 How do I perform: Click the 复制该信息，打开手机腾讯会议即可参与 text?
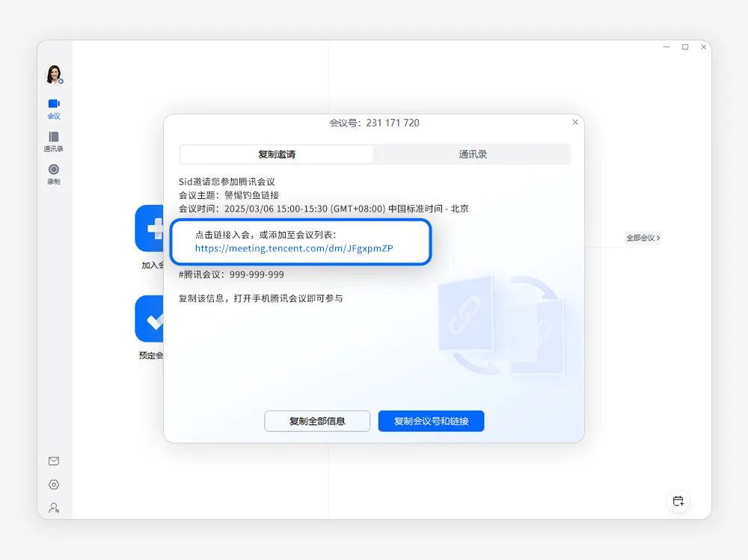pos(260,298)
